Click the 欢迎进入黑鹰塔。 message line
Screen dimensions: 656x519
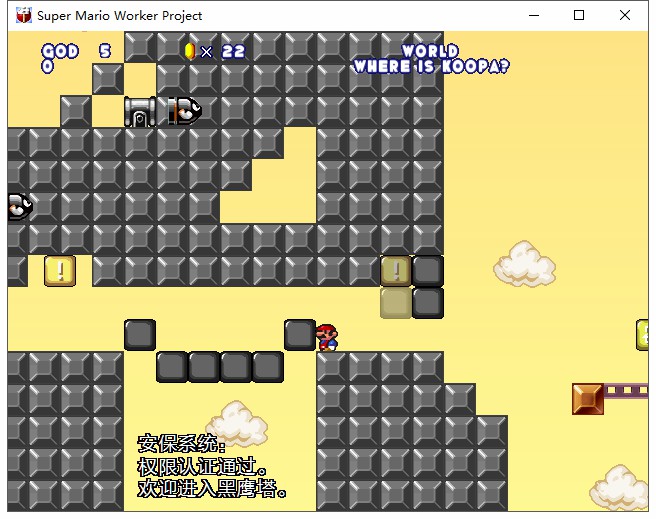212,488
